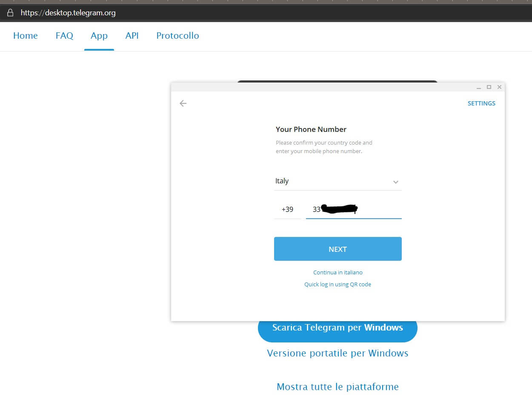Image resolution: width=532 pixels, height=419 pixels.
Task: Click the back arrow in login window
Action: 183,103
